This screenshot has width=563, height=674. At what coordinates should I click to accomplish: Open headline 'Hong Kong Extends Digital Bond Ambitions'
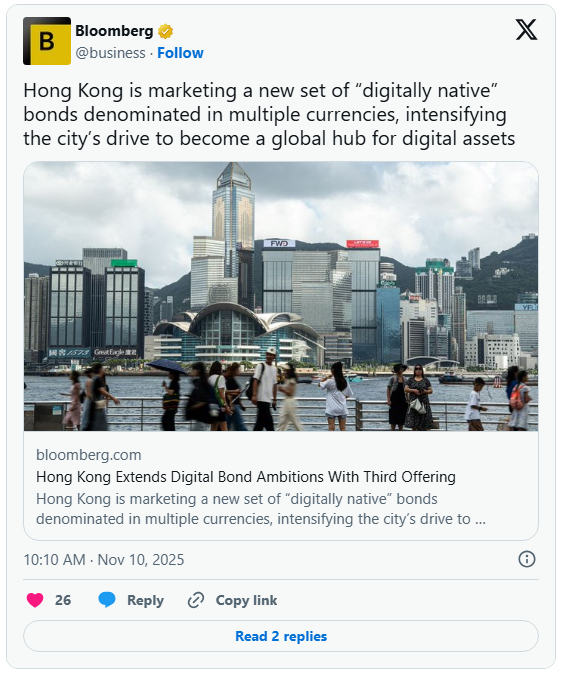pyautogui.click(x=246, y=477)
